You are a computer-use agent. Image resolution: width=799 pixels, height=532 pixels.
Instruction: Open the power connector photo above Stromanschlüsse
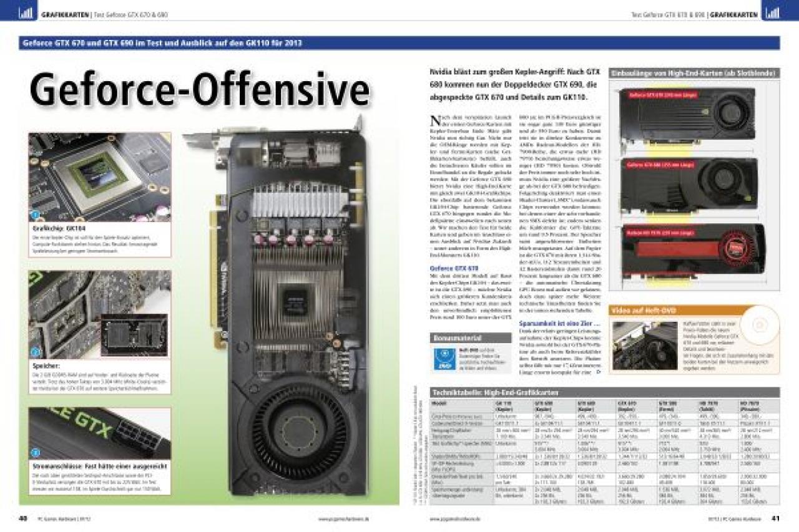tap(100, 433)
